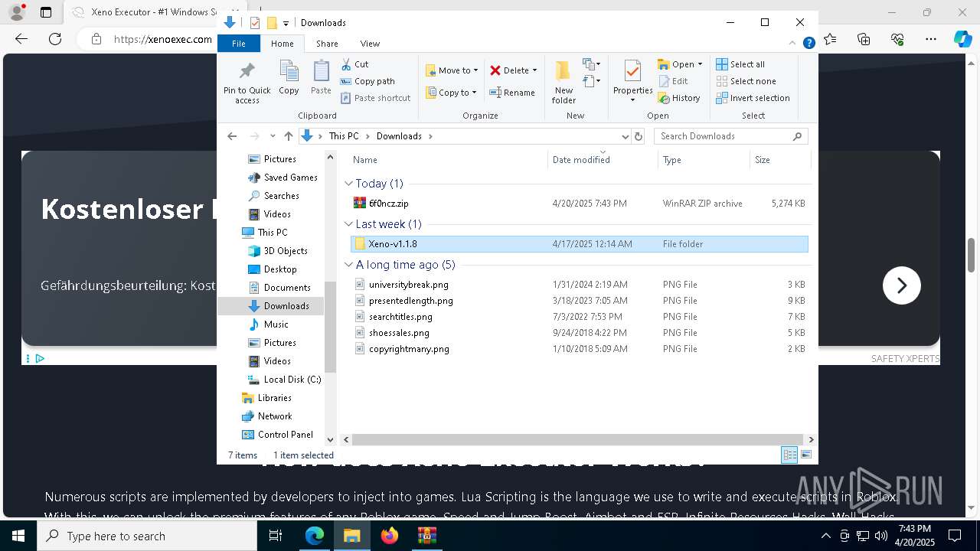Viewport: 980px width, 551px height.
Task: Switch to the Share tab
Action: (x=327, y=44)
